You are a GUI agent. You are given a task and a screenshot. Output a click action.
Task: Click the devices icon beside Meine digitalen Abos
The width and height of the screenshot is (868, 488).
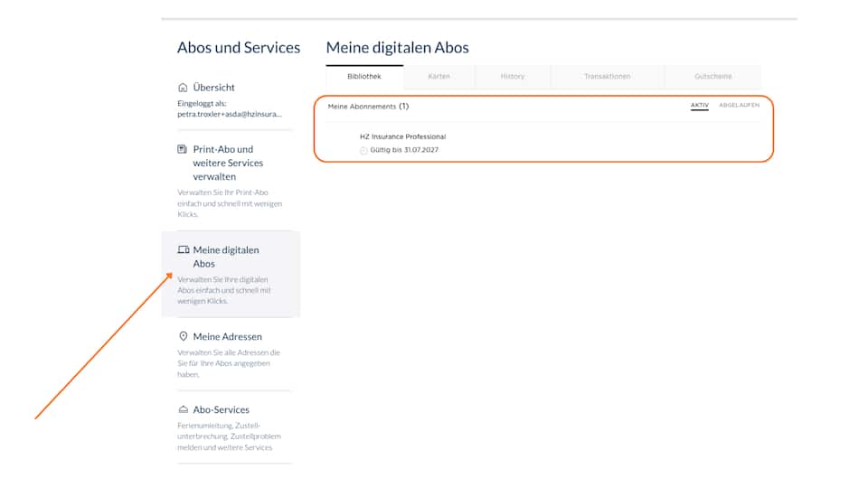[184, 249]
